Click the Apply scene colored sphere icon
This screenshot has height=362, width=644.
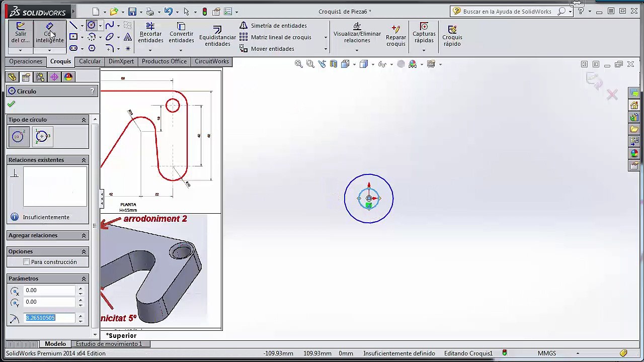413,64
